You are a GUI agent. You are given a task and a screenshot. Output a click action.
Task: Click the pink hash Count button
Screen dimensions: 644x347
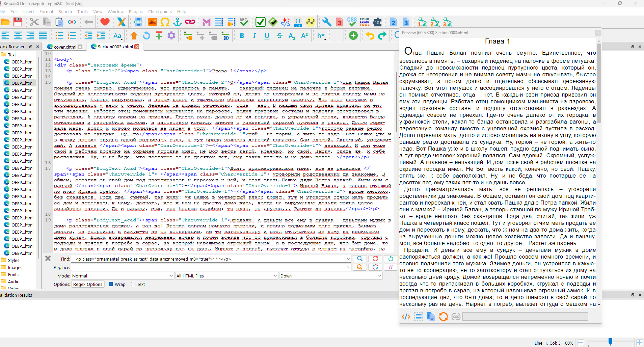click(391, 267)
